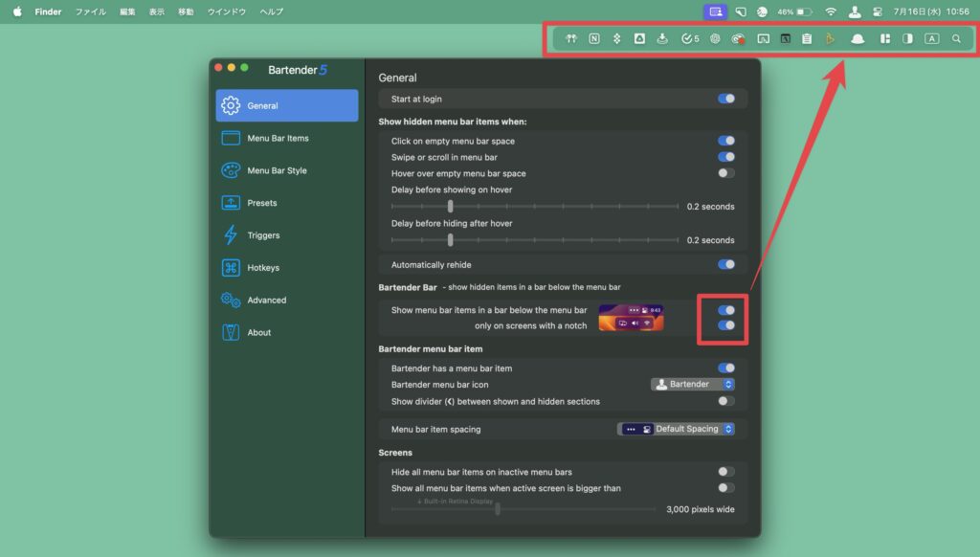Click the round icon left of the battery percentage
This screenshot has height=557, width=980.
762,11
